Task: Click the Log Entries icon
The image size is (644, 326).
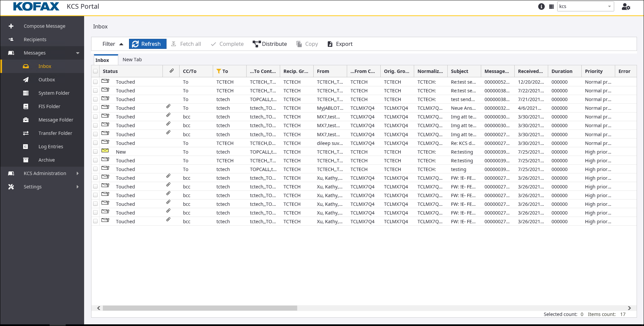Action: 26,147
